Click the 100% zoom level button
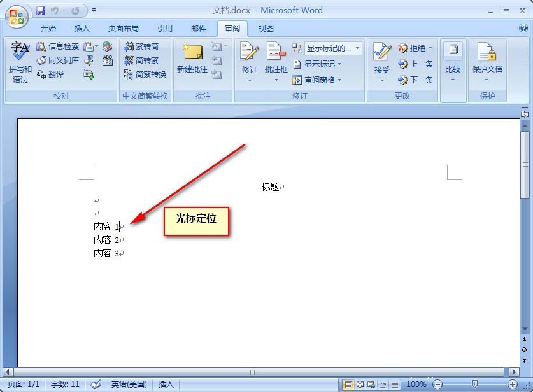 [x=416, y=384]
